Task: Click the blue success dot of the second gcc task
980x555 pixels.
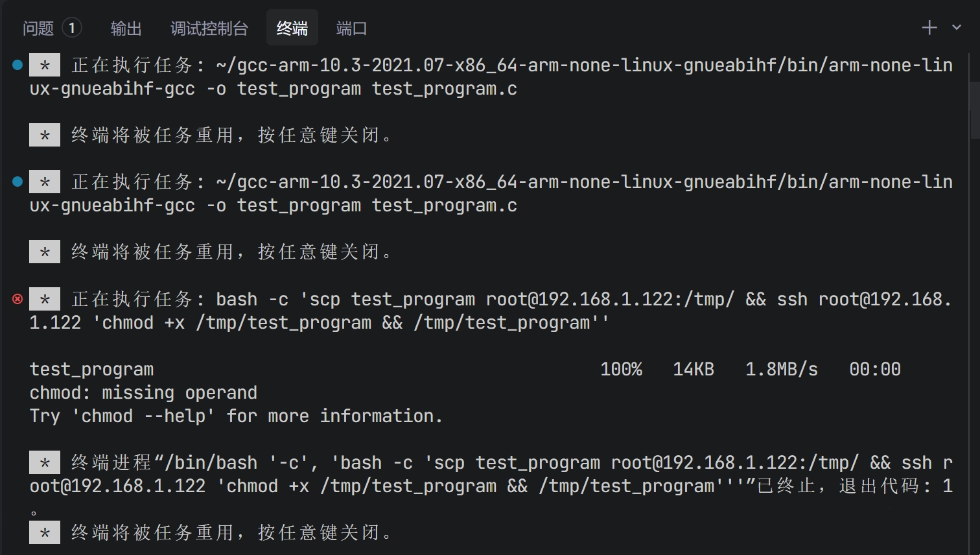Action: pyautogui.click(x=17, y=182)
